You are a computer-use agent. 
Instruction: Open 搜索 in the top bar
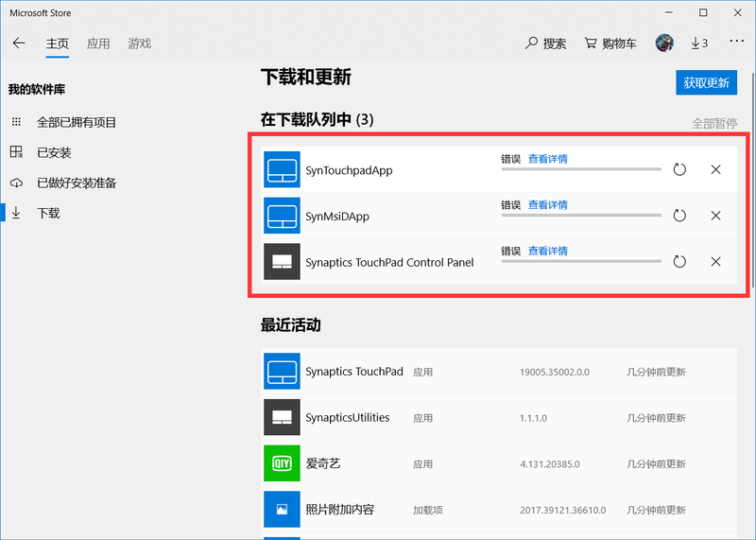point(546,44)
